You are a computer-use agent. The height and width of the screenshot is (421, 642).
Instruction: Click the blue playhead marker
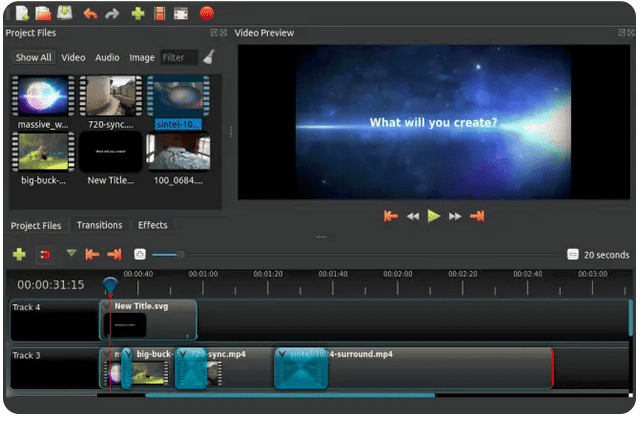point(110,284)
